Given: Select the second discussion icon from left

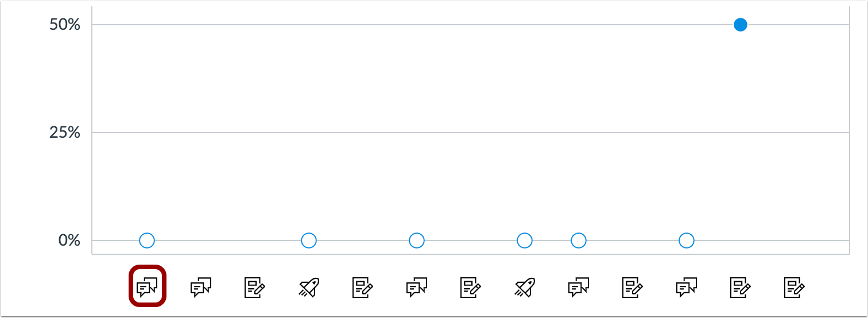Looking at the screenshot, I should pos(201,286).
